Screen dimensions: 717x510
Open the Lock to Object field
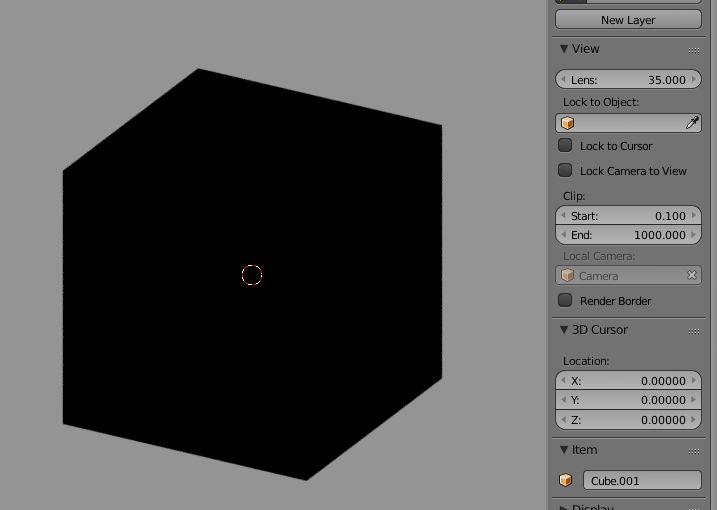(628, 123)
